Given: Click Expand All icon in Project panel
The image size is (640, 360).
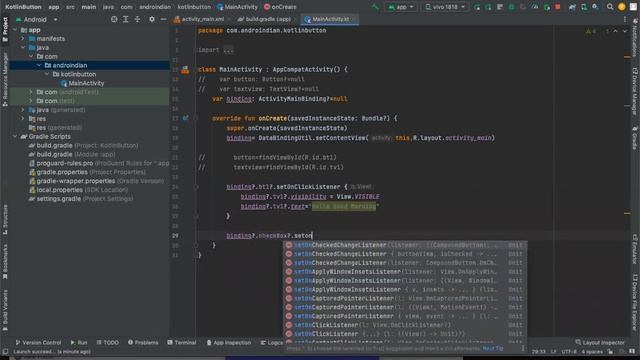Looking at the screenshot, I should tap(126, 19).
